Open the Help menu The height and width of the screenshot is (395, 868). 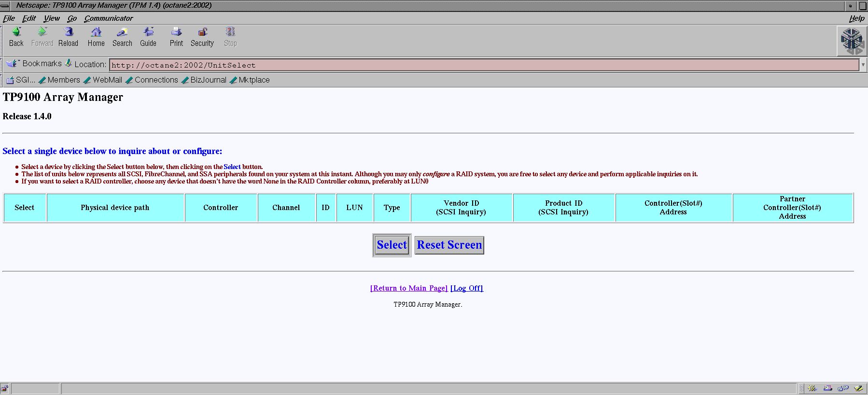click(856, 18)
